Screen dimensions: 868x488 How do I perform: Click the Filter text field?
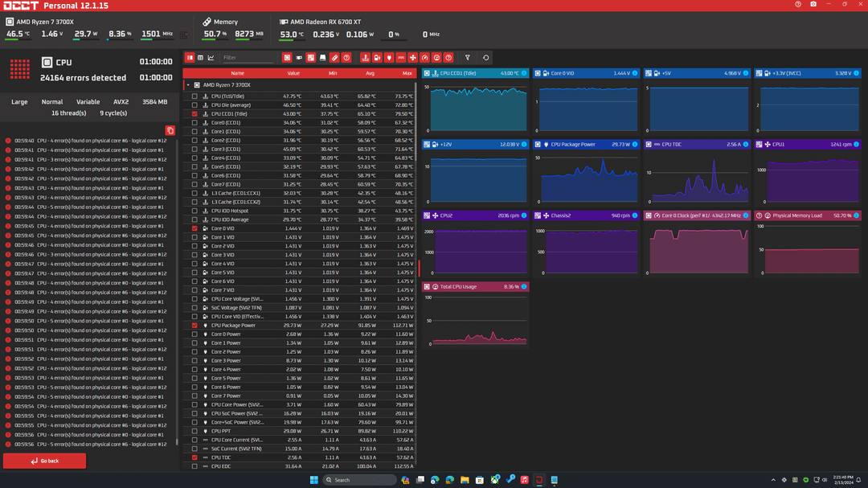pos(248,58)
